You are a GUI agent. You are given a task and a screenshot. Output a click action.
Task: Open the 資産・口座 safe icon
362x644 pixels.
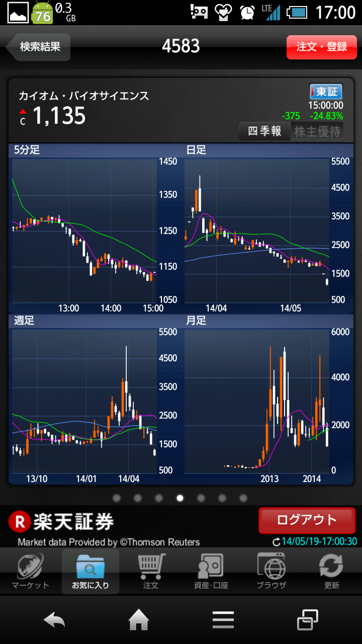coord(211,567)
